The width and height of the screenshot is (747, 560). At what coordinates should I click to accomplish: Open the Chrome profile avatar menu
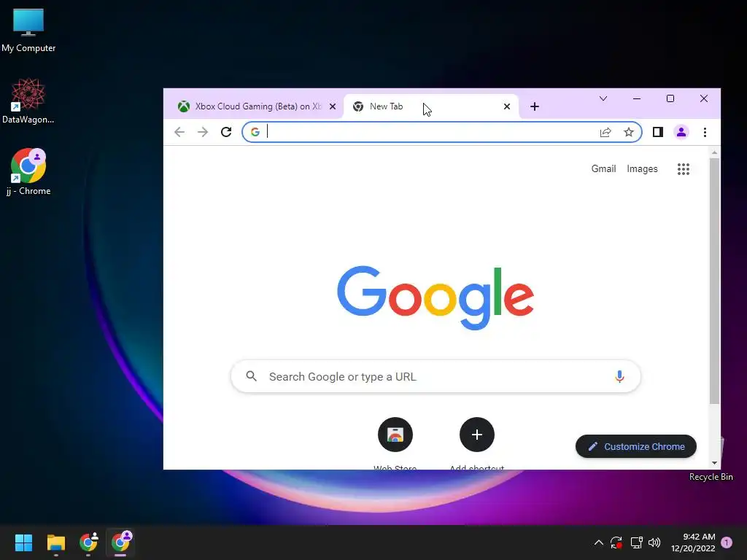click(x=681, y=132)
